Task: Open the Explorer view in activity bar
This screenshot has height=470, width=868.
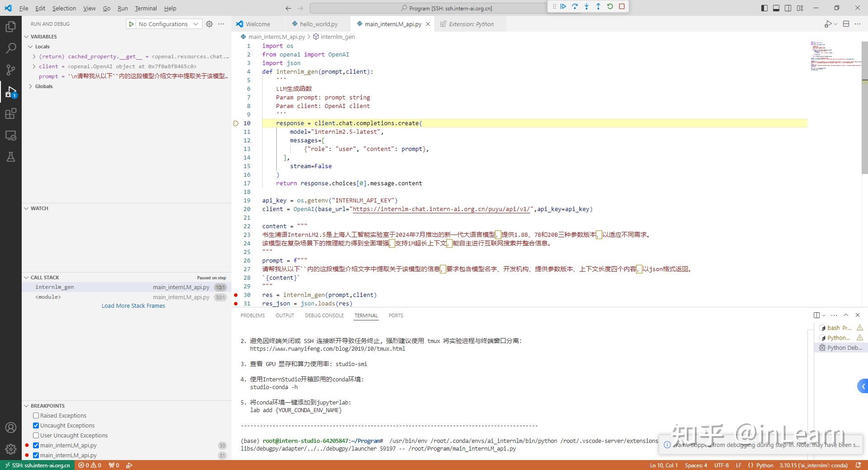Action: [x=10, y=27]
